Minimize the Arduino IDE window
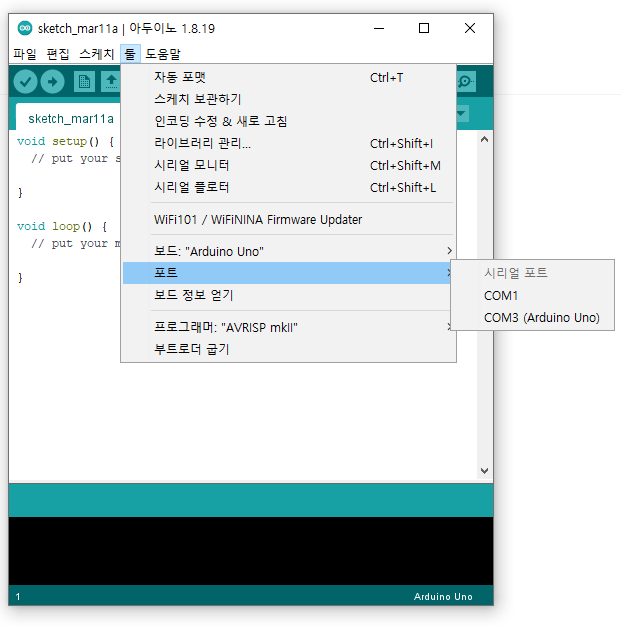621x631 pixels. 379,28
